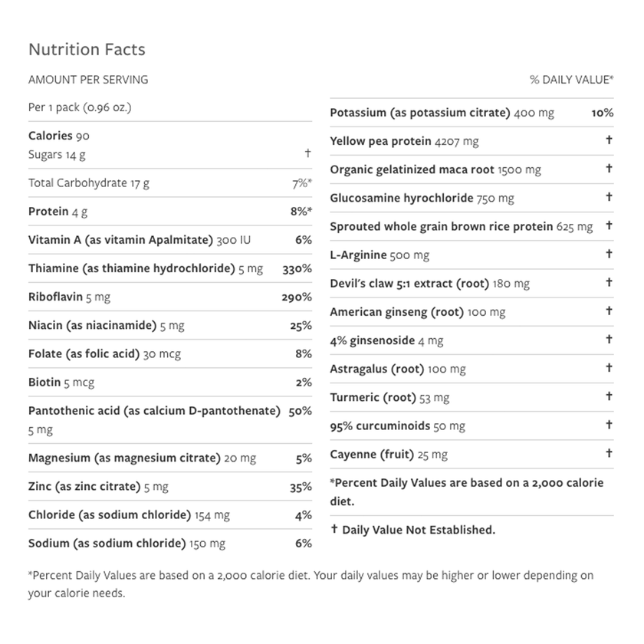Click the Biotin 5 mcg entry
Viewport: 644px width, 644px height.
tap(61, 383)
